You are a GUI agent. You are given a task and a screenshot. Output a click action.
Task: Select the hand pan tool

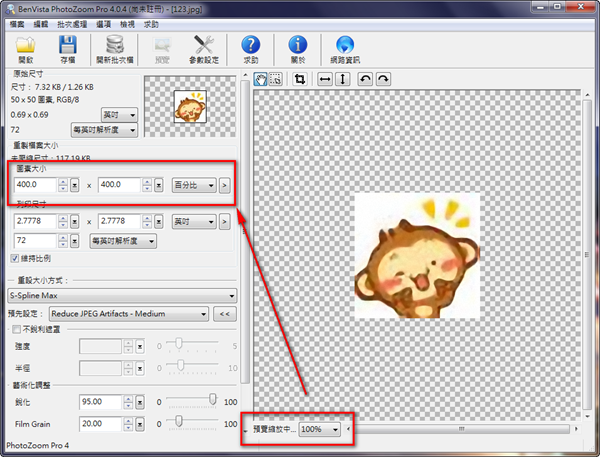point(262,79)
